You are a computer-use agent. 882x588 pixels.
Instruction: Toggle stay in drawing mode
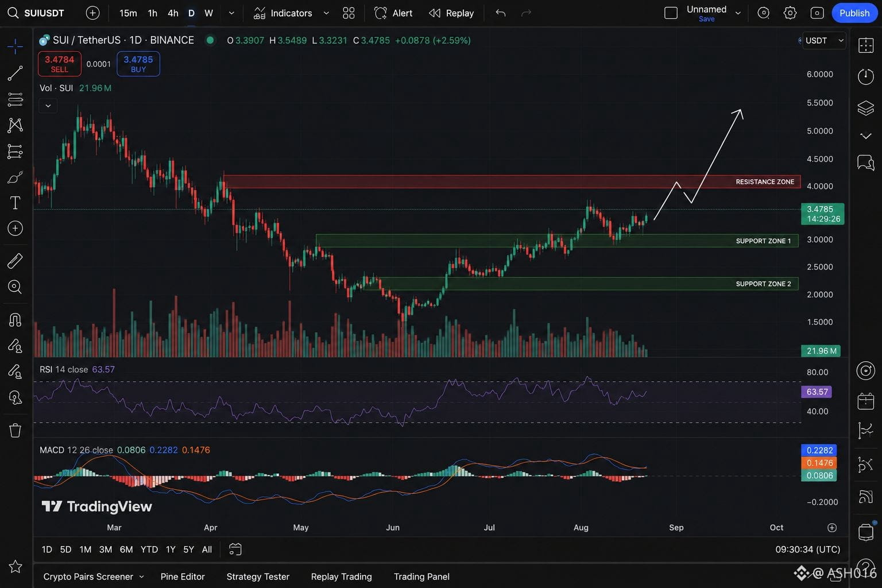[16, 346]
